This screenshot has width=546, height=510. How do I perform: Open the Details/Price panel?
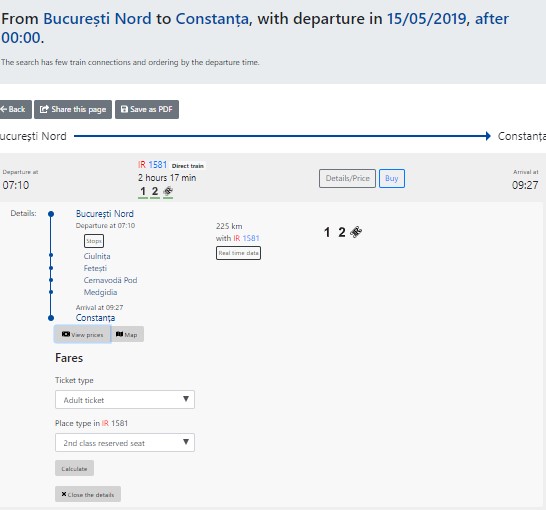[347, 179]
